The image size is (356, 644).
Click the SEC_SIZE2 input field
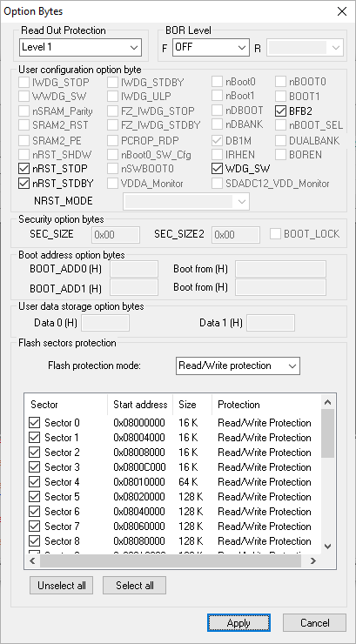click(x=236, y=235)
